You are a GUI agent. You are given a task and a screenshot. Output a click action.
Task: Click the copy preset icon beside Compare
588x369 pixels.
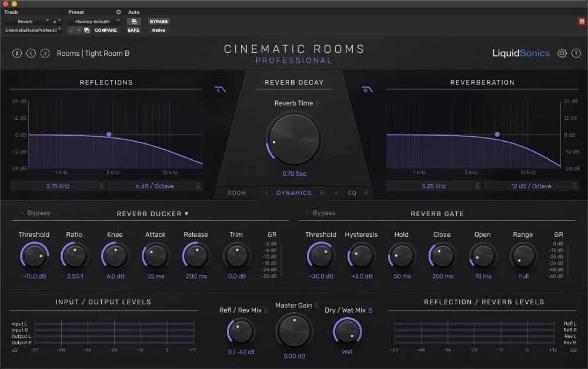click(x=87, y=30)
